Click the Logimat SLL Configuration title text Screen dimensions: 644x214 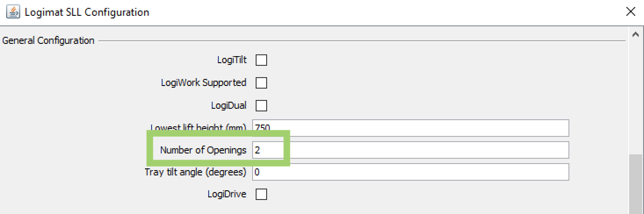click(87, 12)
